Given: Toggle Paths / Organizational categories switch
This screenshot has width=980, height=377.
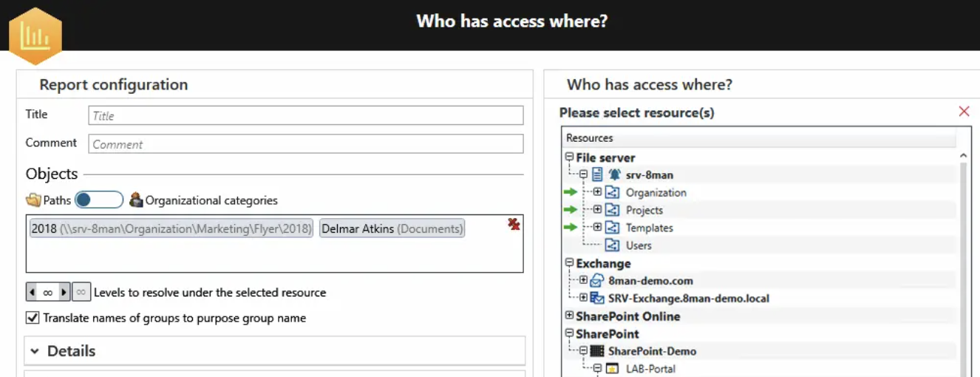Looking at the screenshot, I should click(x=99, y=200).
